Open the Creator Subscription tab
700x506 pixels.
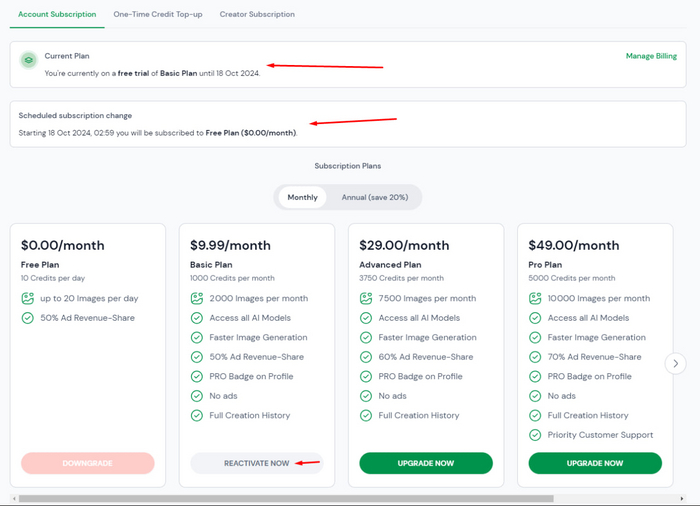point(257,15)
